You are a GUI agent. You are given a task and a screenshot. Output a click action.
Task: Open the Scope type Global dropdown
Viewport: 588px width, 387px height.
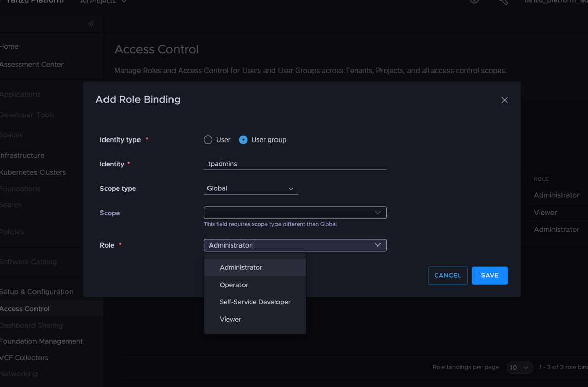pos(251,188)
